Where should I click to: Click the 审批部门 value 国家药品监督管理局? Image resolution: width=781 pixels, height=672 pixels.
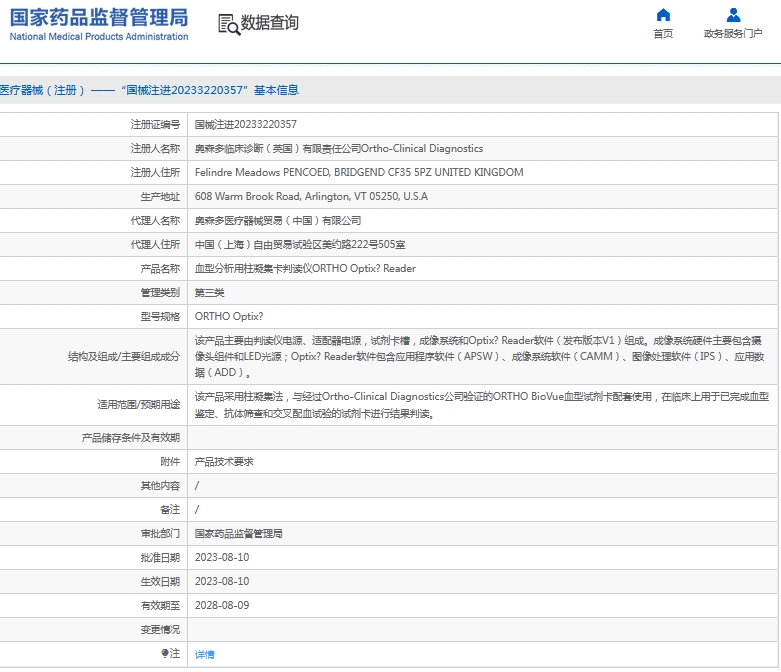pos(238,534)
